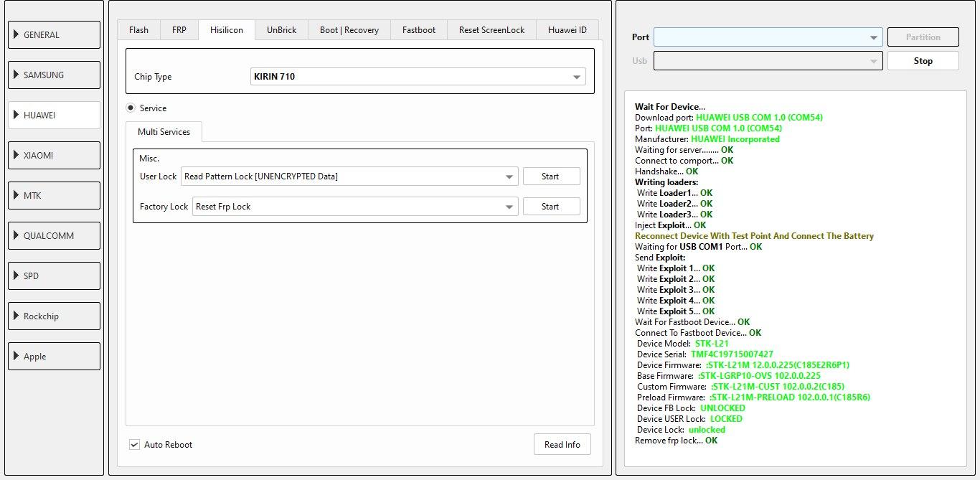Click the Reconnect Device With Test Point message
The height and width of the screenshot is (480, 980).
(754, 236)
